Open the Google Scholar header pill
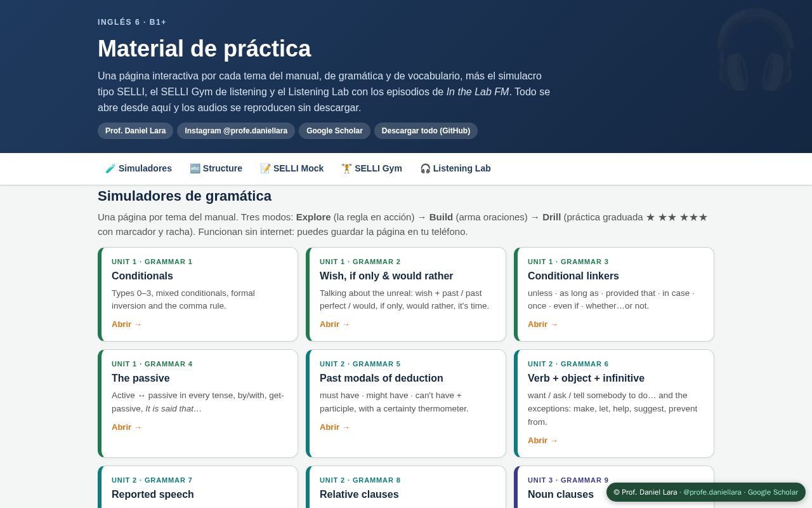Screen dimensions: 812x508 (x=334, y=131)
